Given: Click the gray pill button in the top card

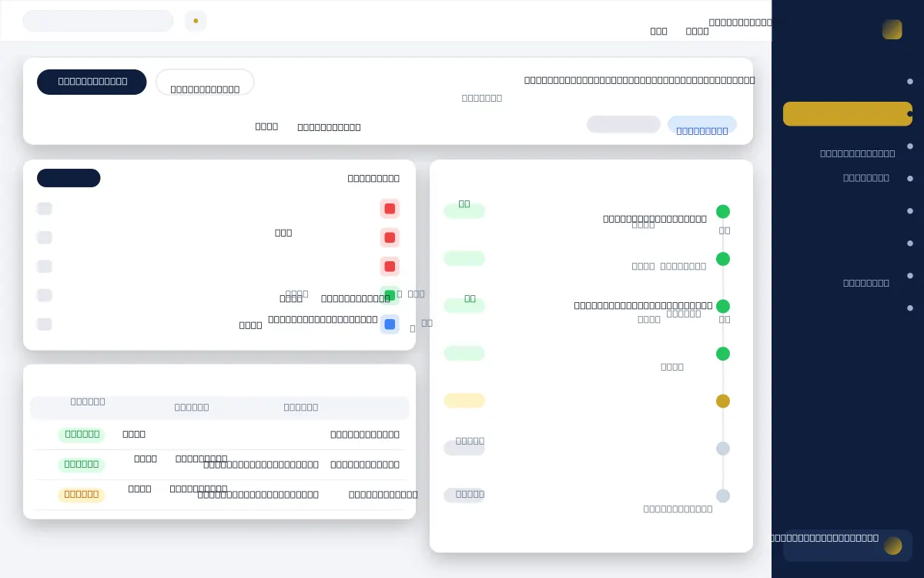Looking at the screenshot, I should click(x=624, y=124).
